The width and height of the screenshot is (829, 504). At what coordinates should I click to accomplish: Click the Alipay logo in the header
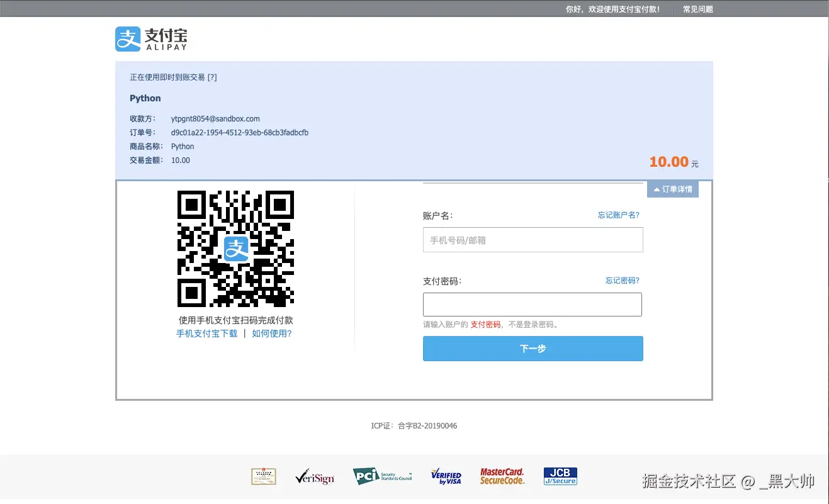point(151,39)
